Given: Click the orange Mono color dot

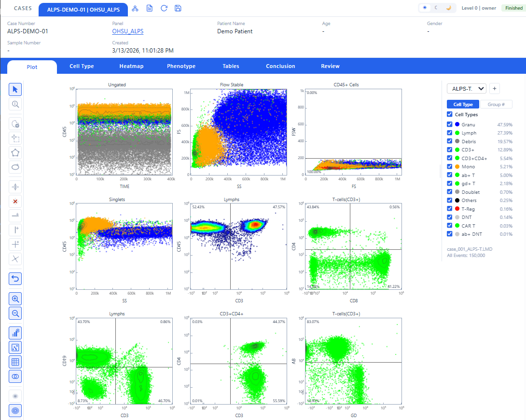Looking at the screenshot, I should pos(457,166).
